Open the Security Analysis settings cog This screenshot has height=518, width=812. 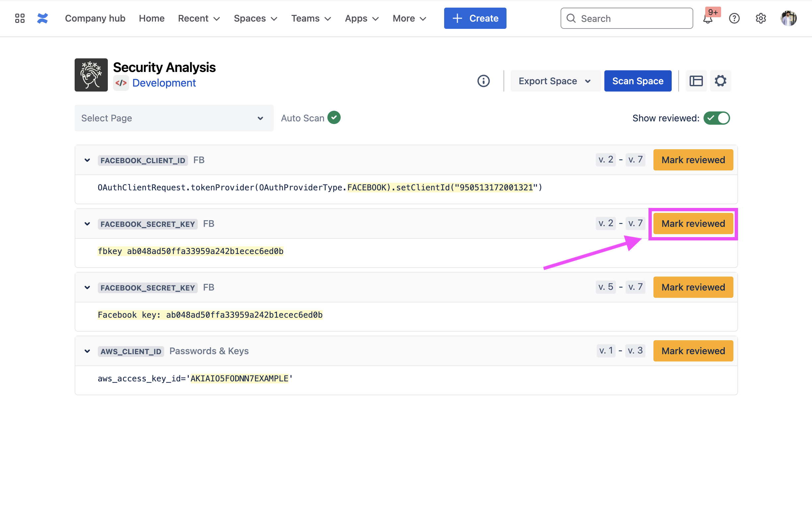coord(720,81)
